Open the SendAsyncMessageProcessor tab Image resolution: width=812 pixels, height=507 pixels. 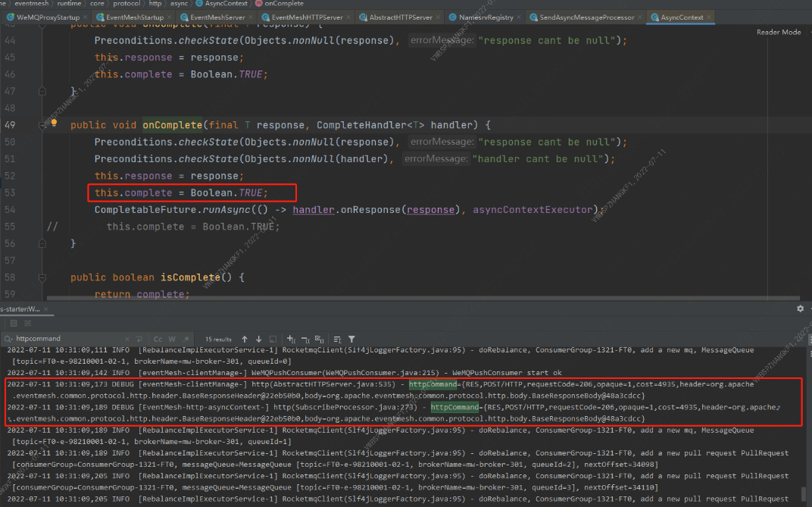point(586,17)
